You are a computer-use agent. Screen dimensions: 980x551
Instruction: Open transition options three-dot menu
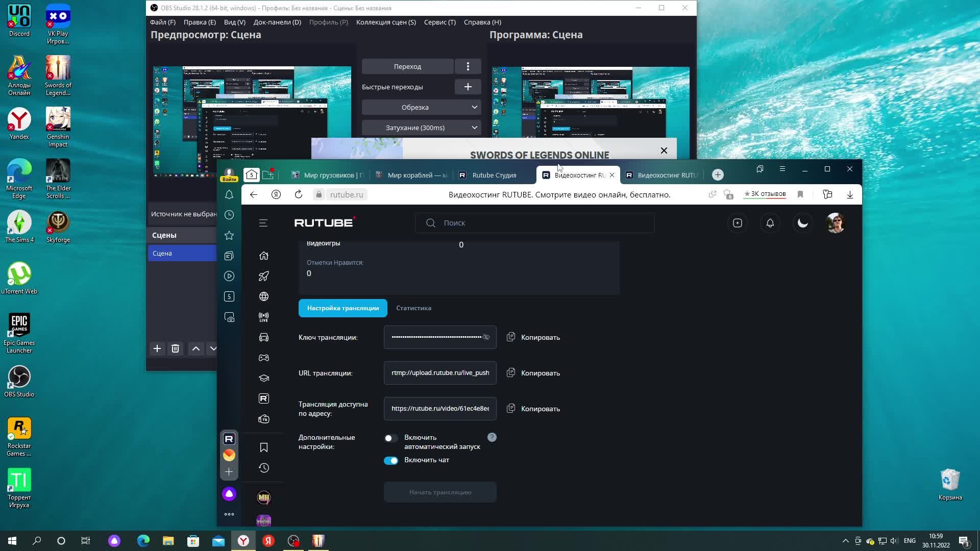pyautogui.click(x=468, y=66)
